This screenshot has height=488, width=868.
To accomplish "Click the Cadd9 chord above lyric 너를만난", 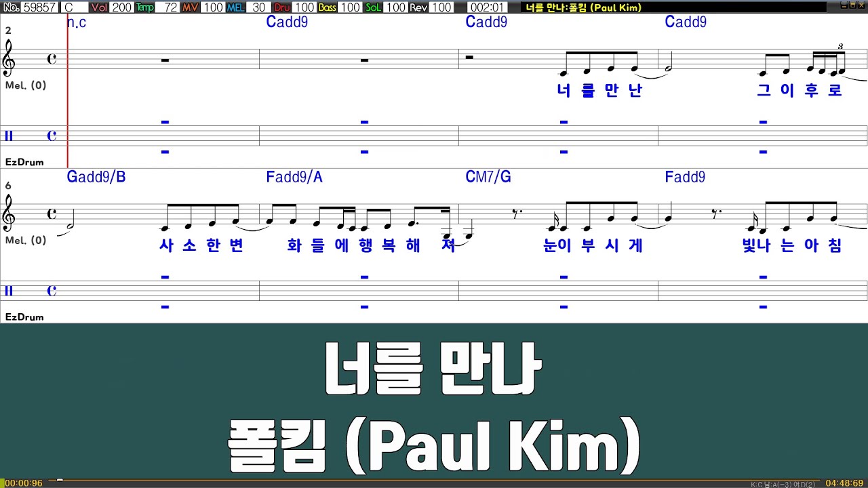I will [x=486, y=22].
